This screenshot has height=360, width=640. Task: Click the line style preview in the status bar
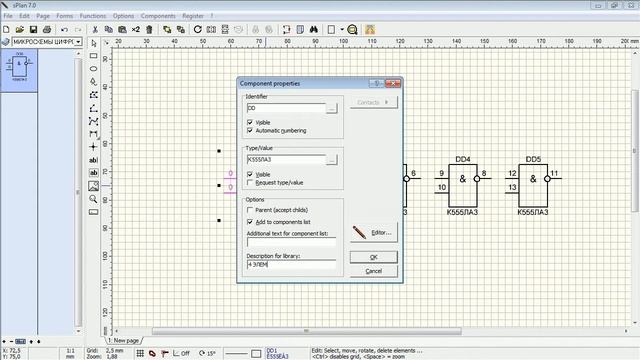(236, 353)
